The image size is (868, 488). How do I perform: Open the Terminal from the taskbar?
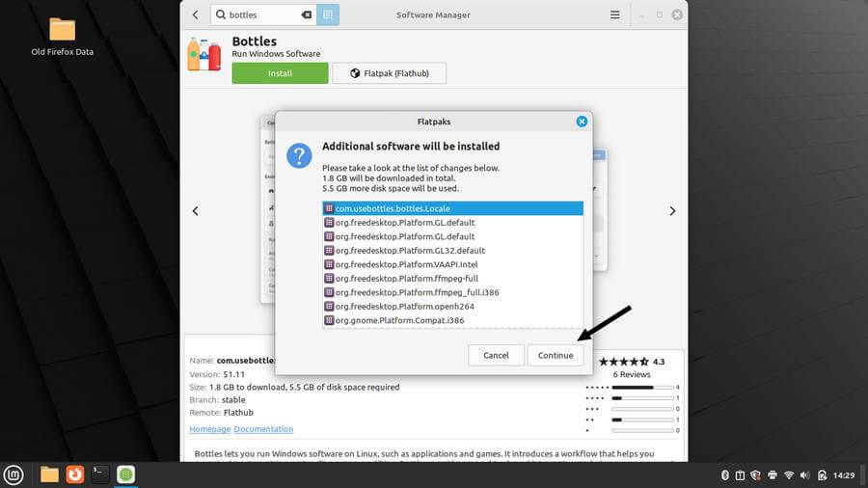(x=100, y=474)
